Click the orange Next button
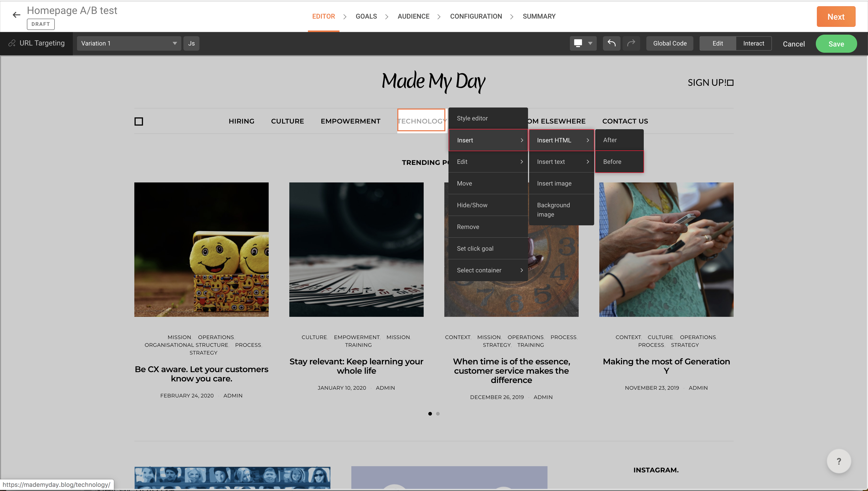This screenshot has width=868, height=491. 836,17
